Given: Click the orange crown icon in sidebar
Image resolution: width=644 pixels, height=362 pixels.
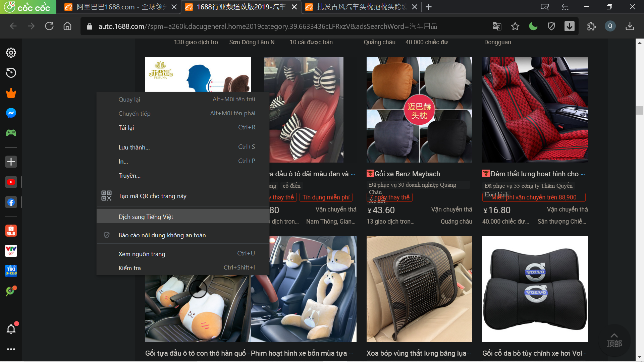Looking at the screenshot, I should pos(11,93).
